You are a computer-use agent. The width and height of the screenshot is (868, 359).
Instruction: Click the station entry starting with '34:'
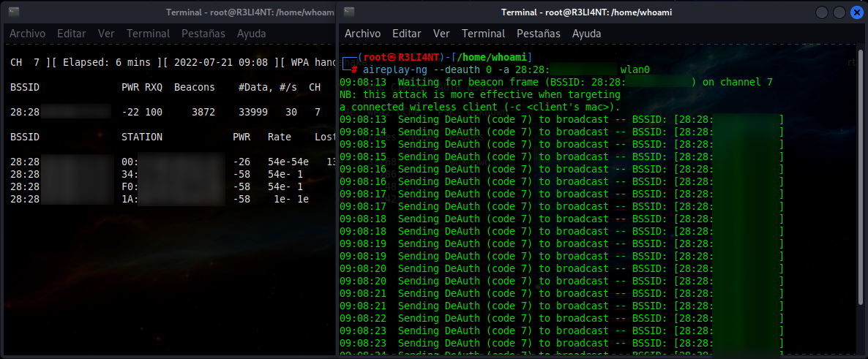pyautogui.click(x=173, y=174)
